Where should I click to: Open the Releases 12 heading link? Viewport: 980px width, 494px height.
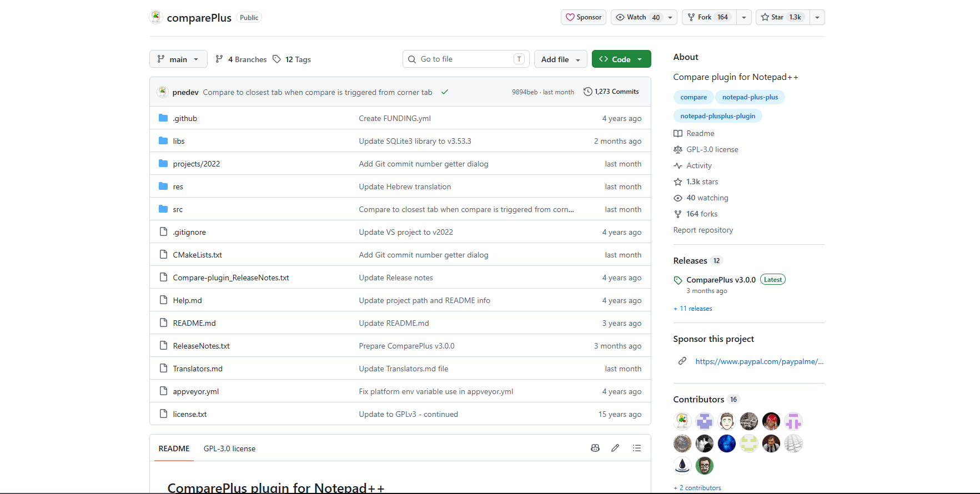[697, 260]
